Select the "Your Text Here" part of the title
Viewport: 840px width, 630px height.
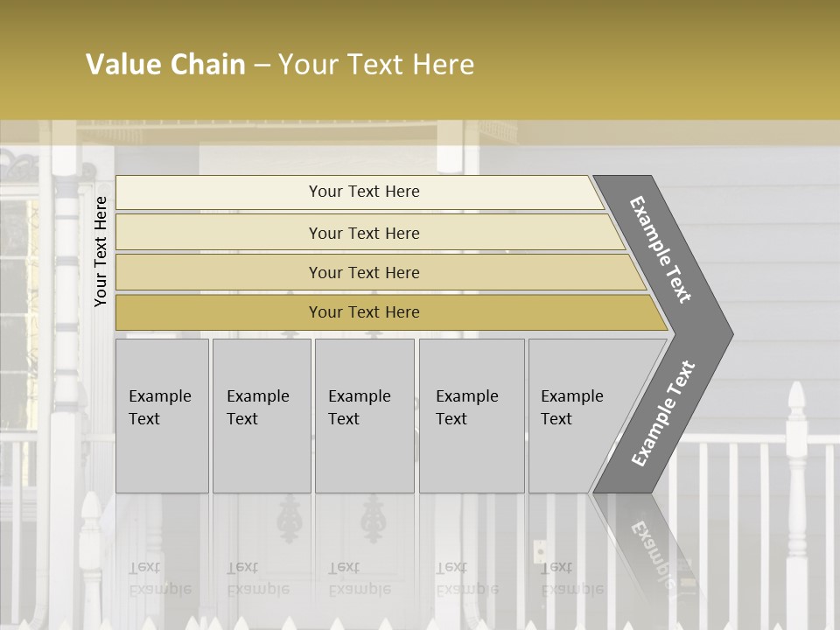(376, 65)
